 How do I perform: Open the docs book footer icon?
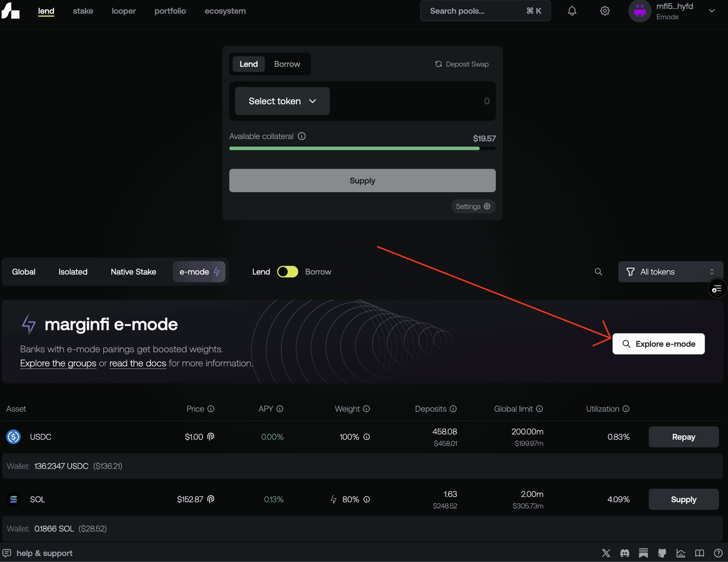point(700,553)
